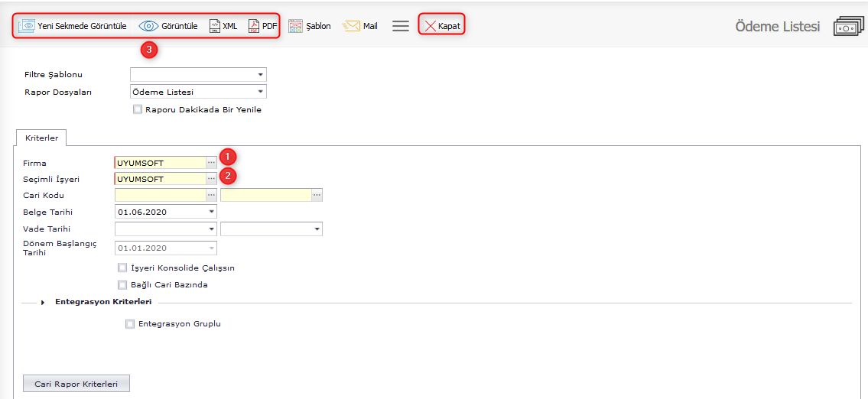Select the Kriterler tab

pyautogui.click(x=41, y=138)
